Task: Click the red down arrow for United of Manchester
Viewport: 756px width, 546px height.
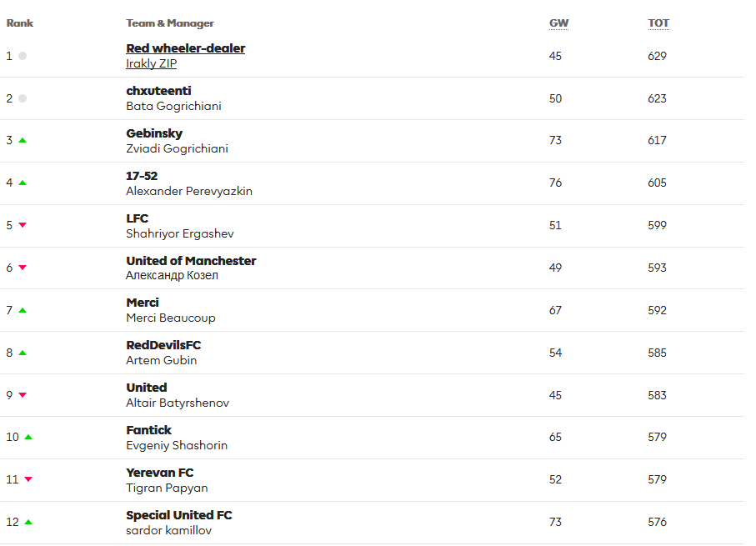Action: click(x=23, y=268)
